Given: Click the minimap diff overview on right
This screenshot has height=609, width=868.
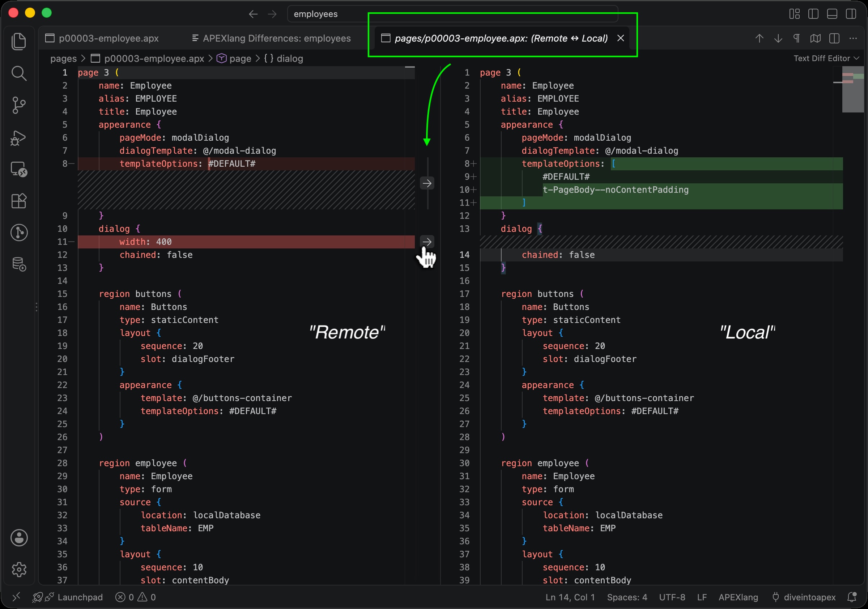Looking at the screenshot, I should click(x=853, y=89).
